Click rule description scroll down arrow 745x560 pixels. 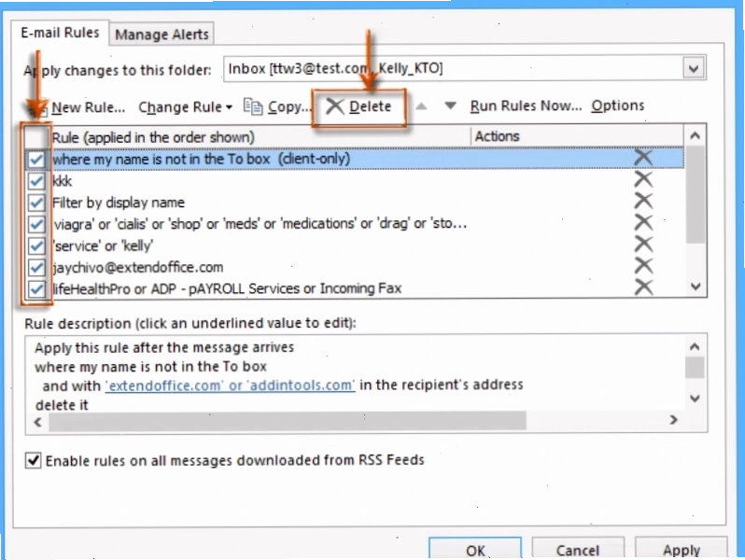coord(695,398)
